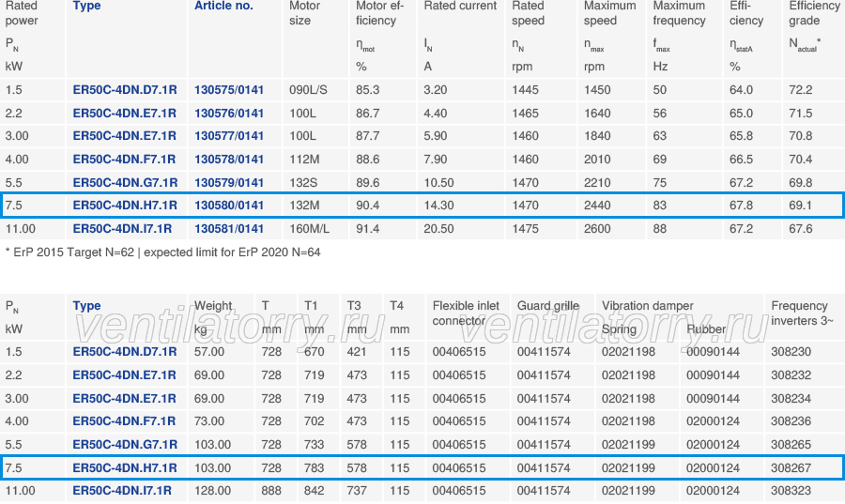Open ER50C-4DN.F7.1R type link in motor data table
The height and width of the screenshot is (504, 845).
coord(124,160)
